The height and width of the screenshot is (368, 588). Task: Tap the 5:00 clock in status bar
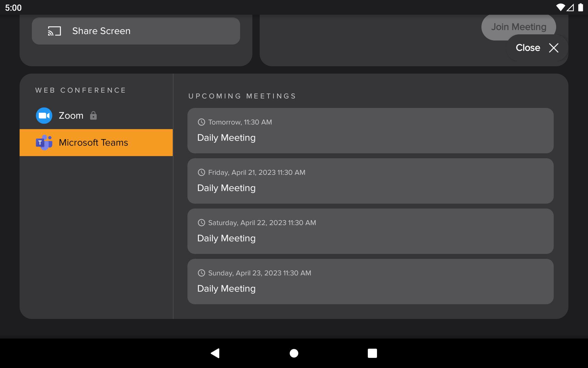13,8
